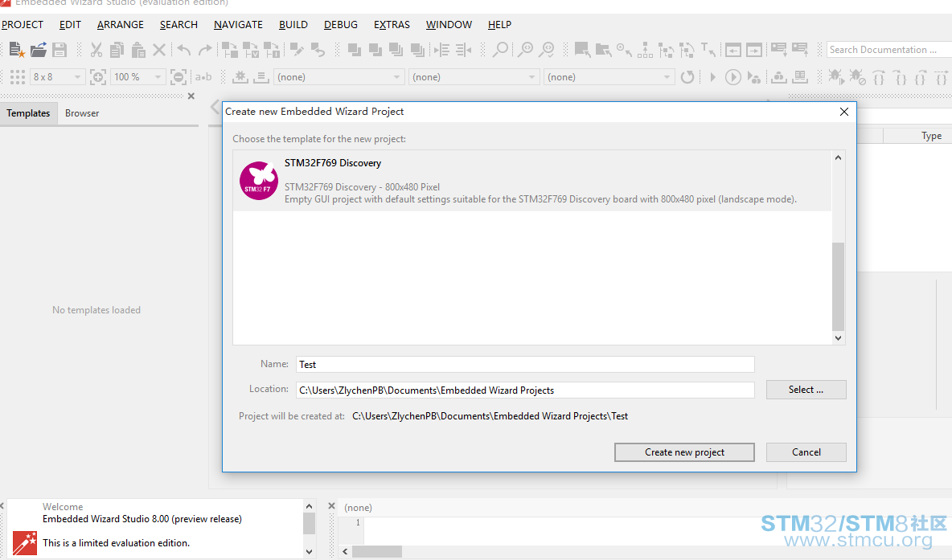Close the Templates side panel
The width and height of the screenshot is (952, 560).
[x=191, y=96]
